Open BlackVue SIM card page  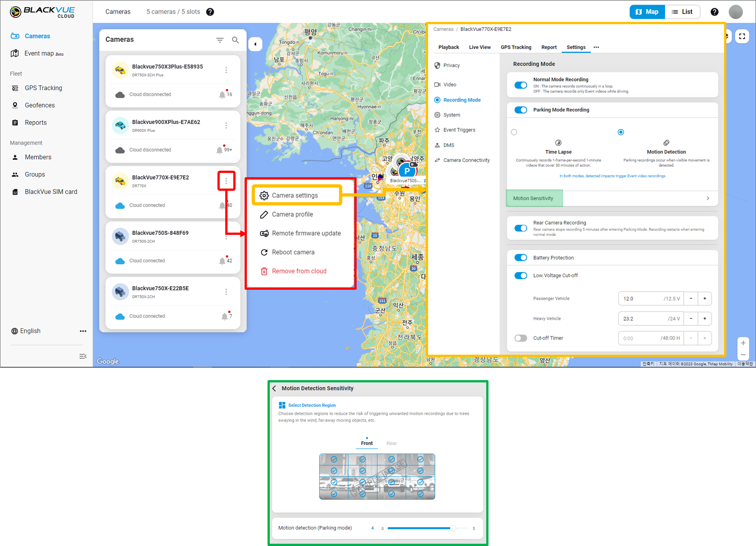tap(44, 192)
